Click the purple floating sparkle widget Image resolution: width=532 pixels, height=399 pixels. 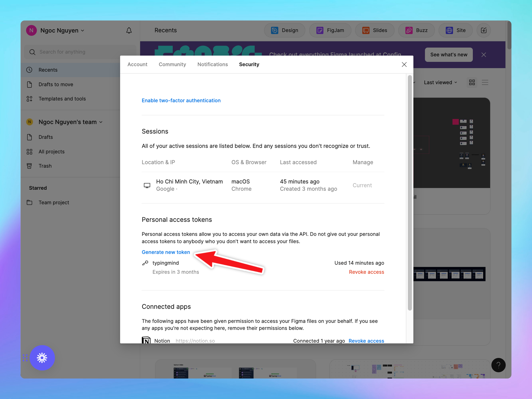click(42, 358)
